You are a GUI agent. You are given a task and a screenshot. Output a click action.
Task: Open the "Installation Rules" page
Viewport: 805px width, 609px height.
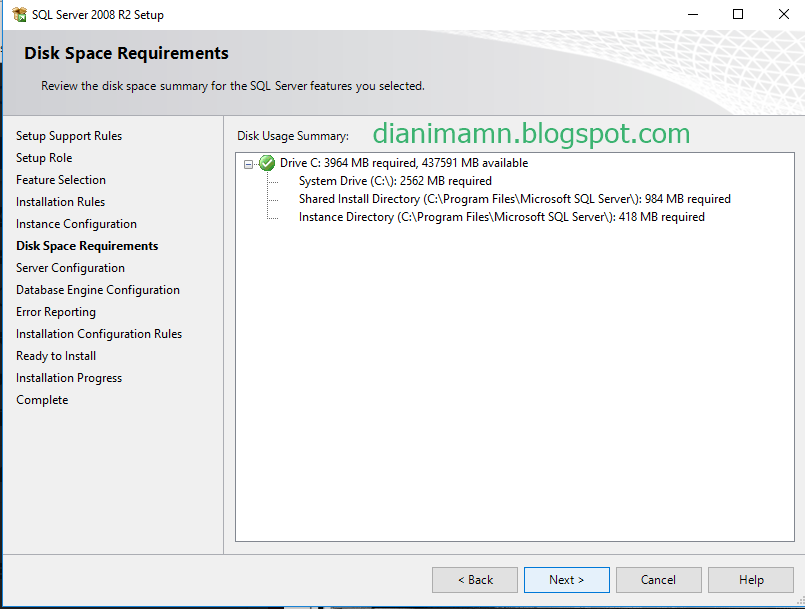60,201
